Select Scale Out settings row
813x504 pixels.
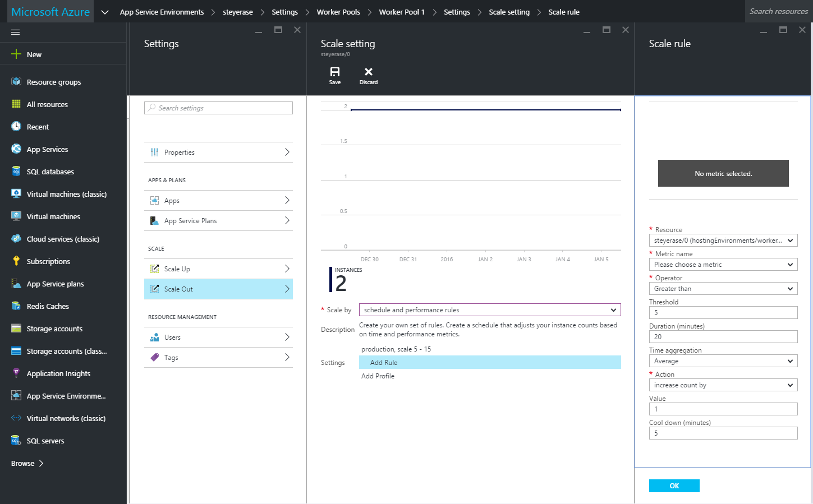(218, 289)
